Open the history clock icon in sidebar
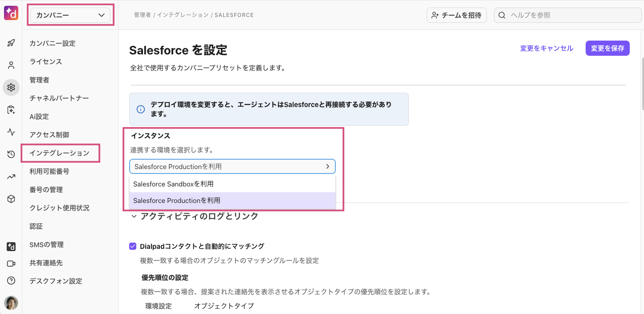This screenshot has height=314, width=644. coord(11,154)
